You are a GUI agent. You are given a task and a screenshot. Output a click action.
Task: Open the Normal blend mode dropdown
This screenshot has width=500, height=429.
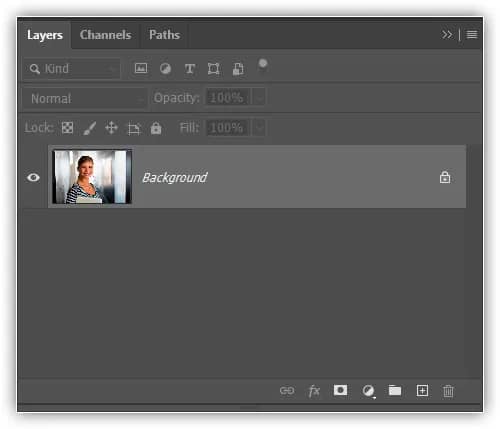[x=85, y=98]
